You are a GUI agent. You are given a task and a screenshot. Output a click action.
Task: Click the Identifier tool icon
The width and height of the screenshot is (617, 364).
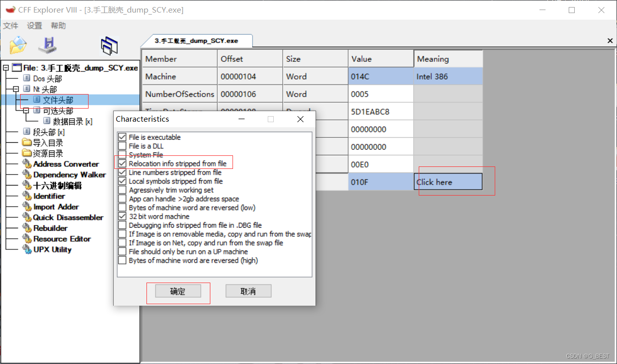point(27,196)
